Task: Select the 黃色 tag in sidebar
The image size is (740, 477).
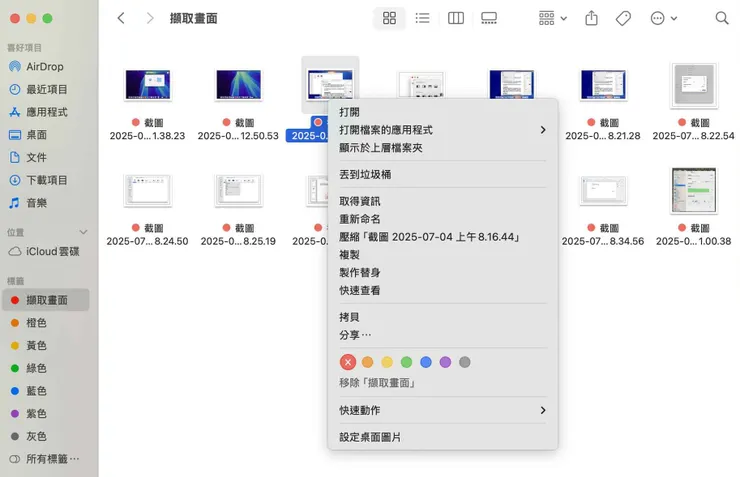Action: tap(45, 345)
